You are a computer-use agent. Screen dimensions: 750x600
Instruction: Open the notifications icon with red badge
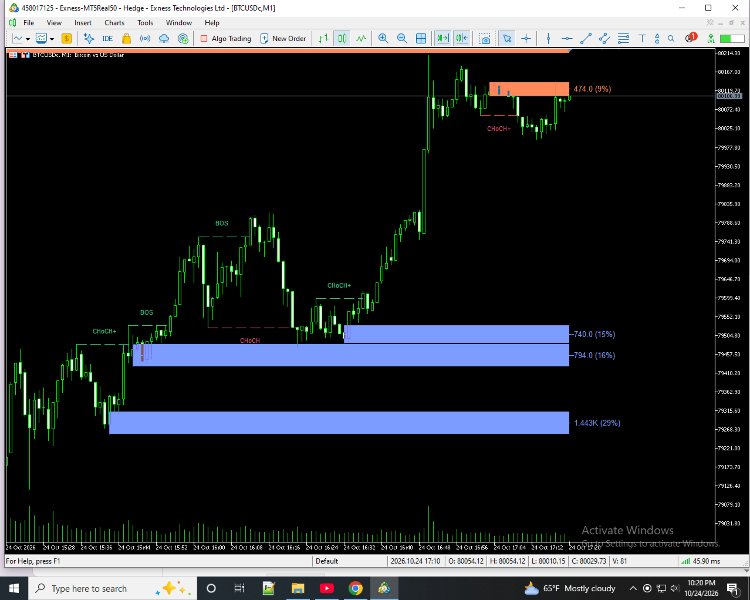pos(691,38)
